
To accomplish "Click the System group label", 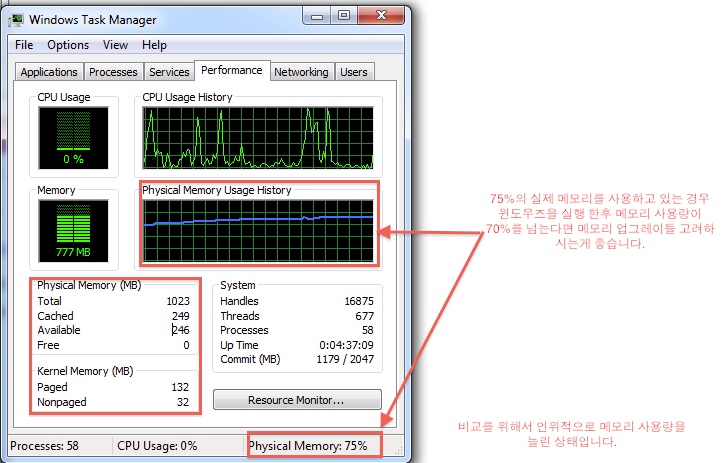I will (237, 285).
